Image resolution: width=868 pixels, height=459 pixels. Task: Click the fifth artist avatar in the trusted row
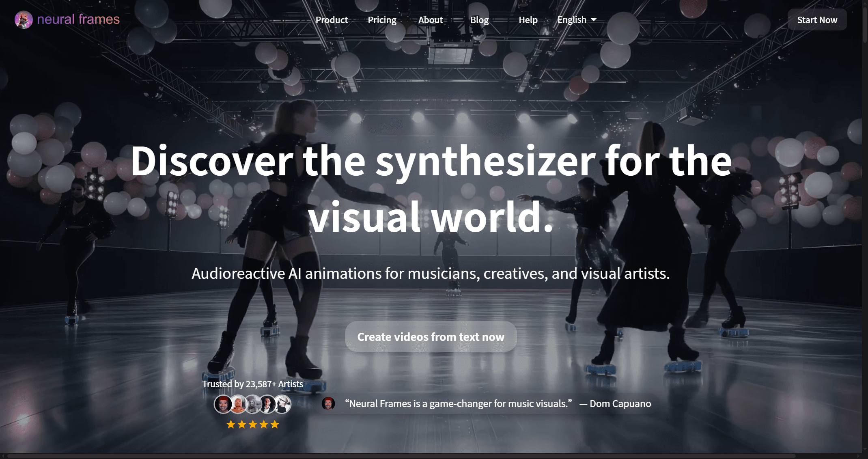(x=283, y=404)
